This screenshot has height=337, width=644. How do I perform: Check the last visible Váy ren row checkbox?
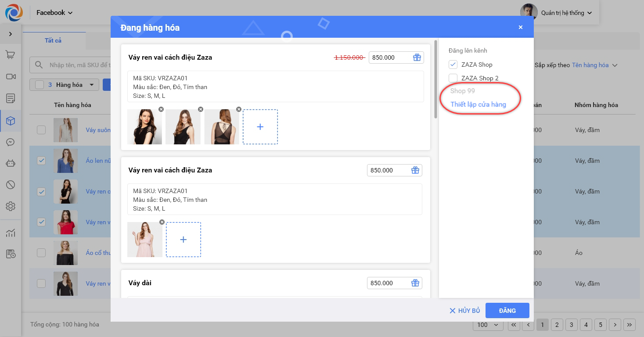[x=41, y=283]
